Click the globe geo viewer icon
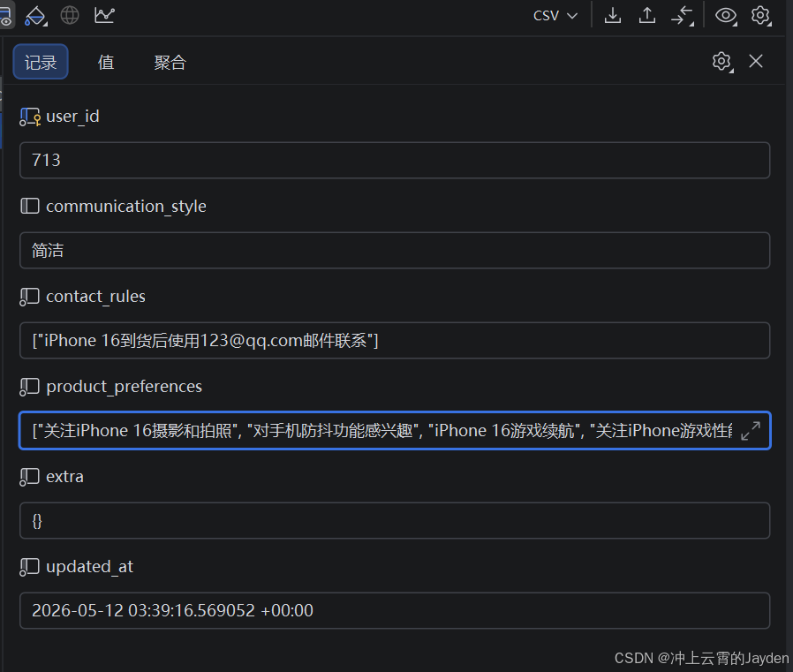The image size is (793, 672). [70, 15]
